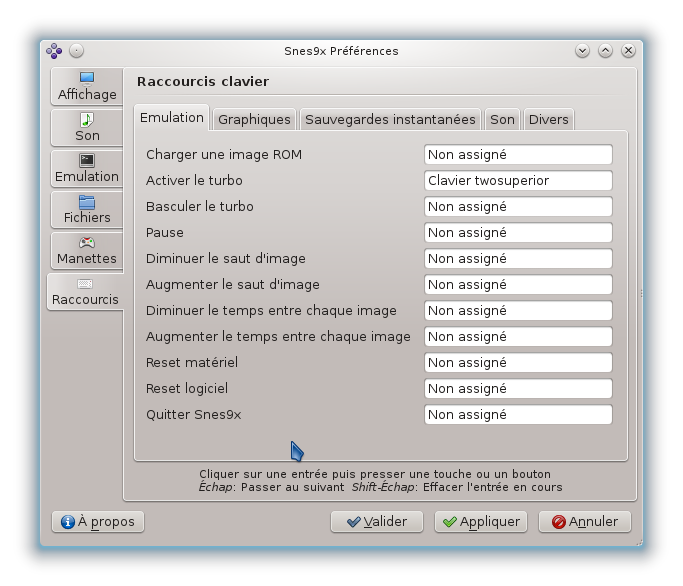Close the Snes9x Préférences window

pyautogui.click(x=628, y=51)
